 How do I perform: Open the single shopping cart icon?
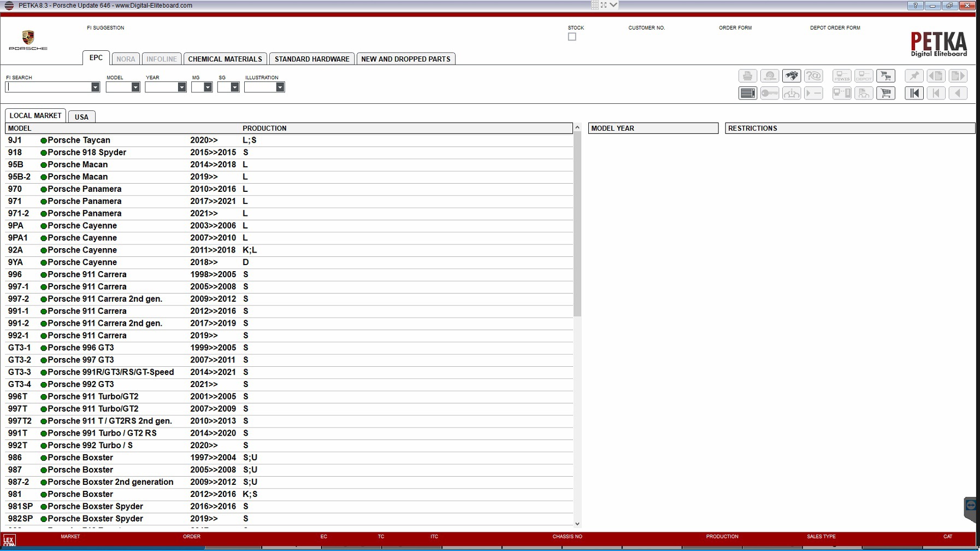click(885, 93)
